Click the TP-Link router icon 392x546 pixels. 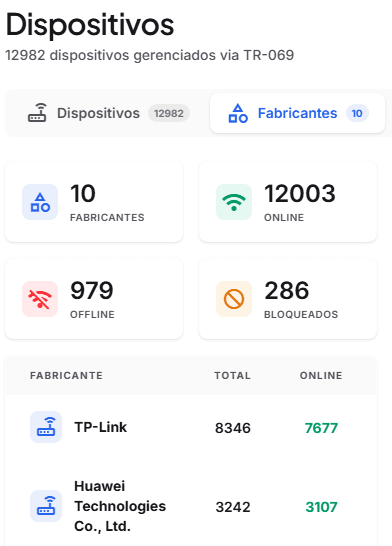click(x=46, y=427)
